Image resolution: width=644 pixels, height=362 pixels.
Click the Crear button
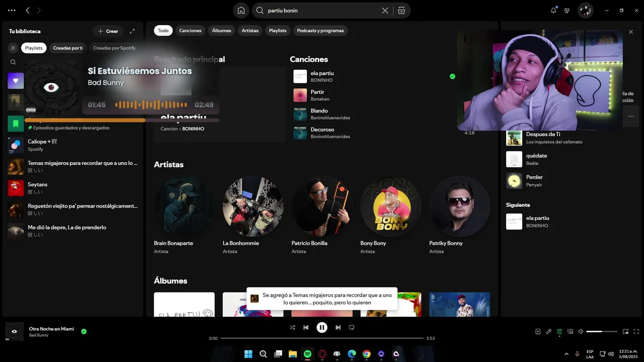point(108,31)
